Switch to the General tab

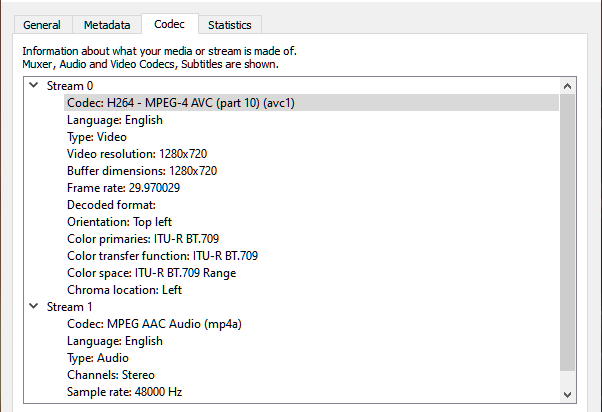point(41,25)
